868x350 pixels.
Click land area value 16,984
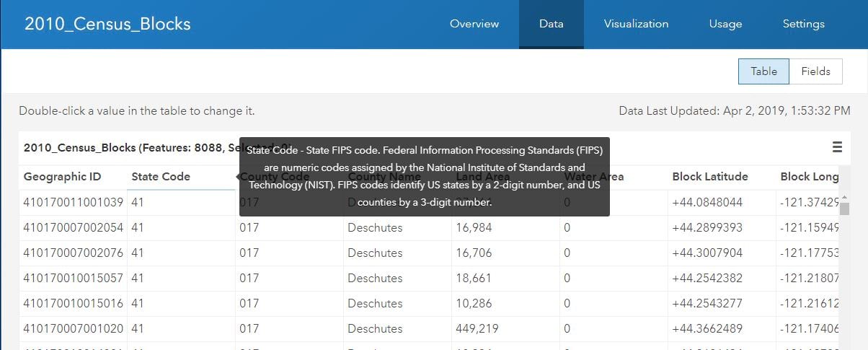tap(474, 228)
